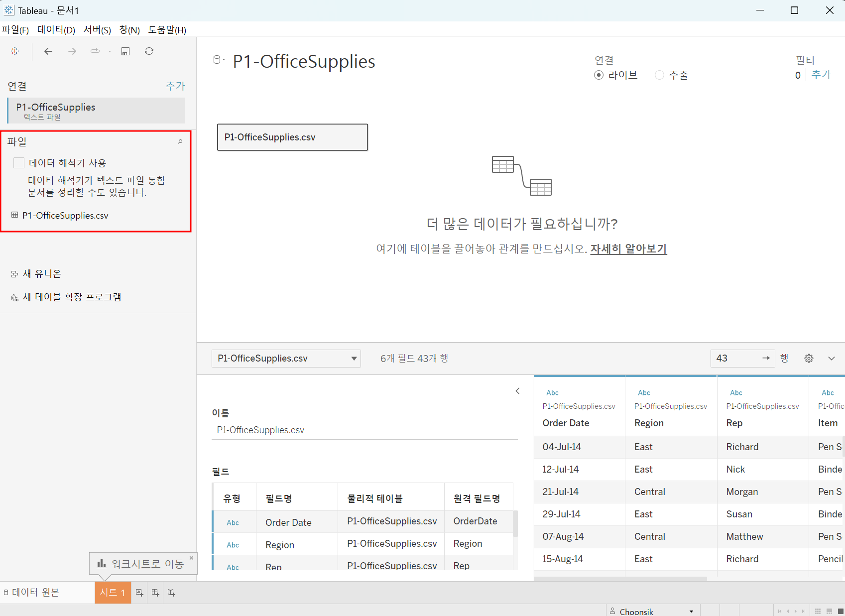This screenshot has width=845, height=616.
Task: Click Abc type icon of Item column
Action: [828, 392]
